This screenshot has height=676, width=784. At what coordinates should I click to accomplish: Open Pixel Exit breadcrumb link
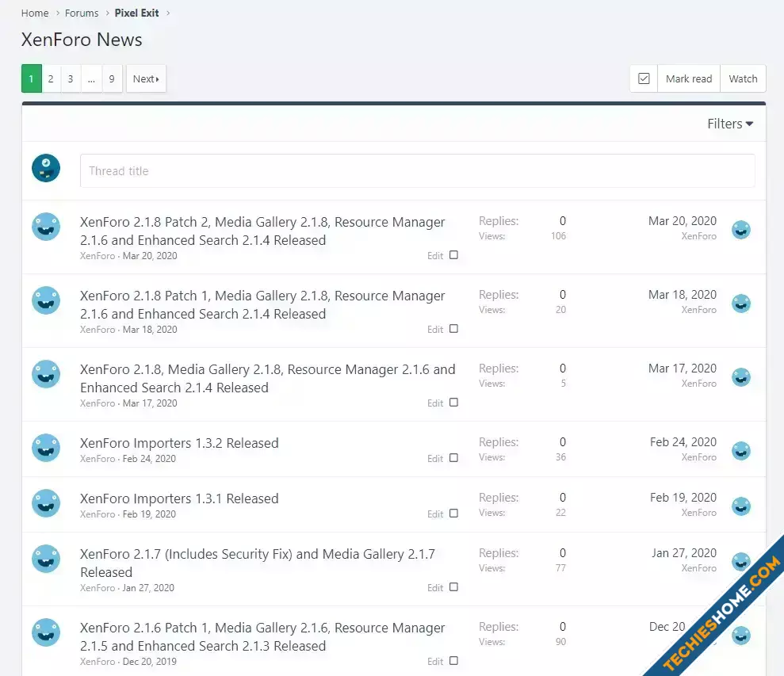[136, 13]
